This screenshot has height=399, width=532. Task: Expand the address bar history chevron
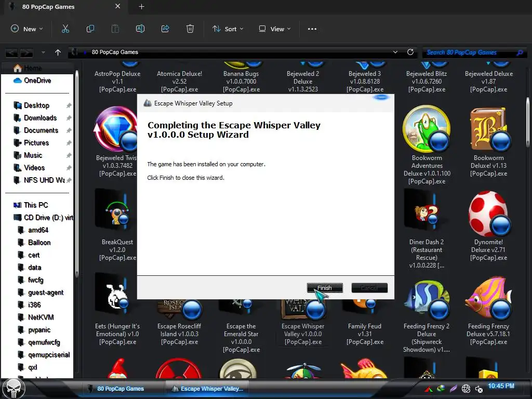tap(395, 52)
